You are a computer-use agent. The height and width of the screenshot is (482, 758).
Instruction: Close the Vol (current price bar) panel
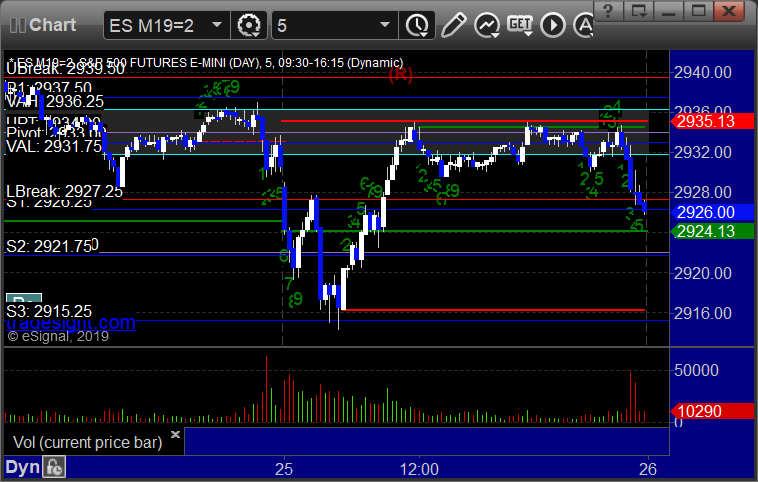(175, 434)
